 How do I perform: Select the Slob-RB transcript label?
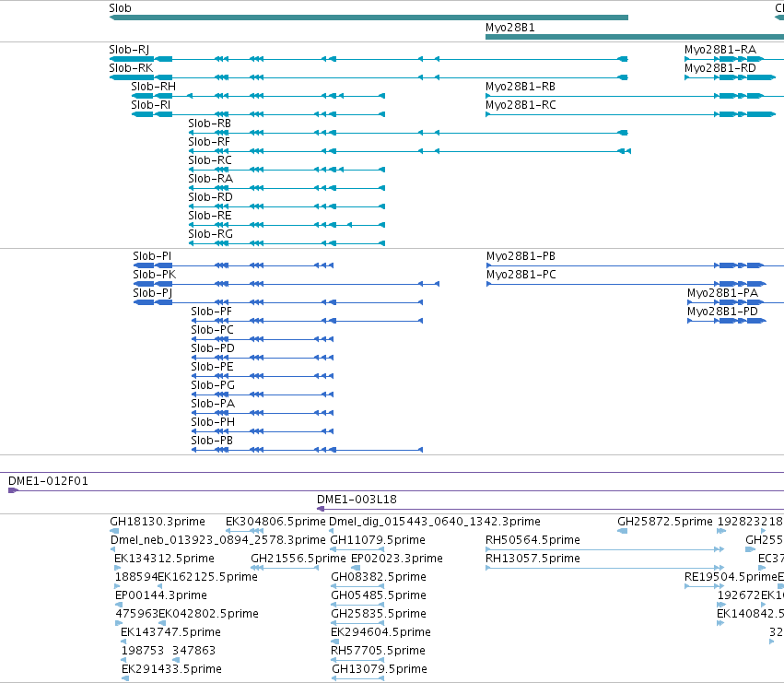[x=209, y=124]
